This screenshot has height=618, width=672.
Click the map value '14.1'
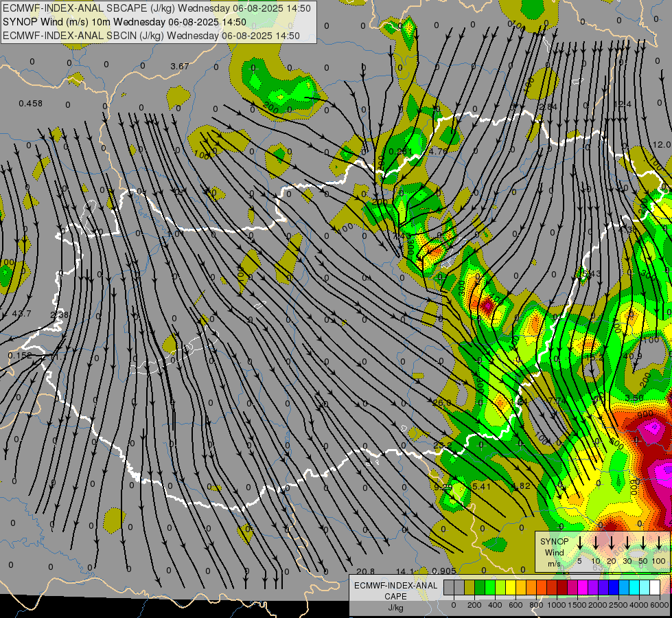pos(404,571)
